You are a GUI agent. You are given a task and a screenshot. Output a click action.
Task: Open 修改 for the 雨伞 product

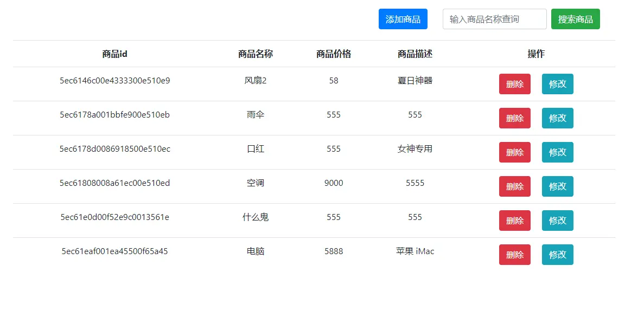[x=557, y=118]
